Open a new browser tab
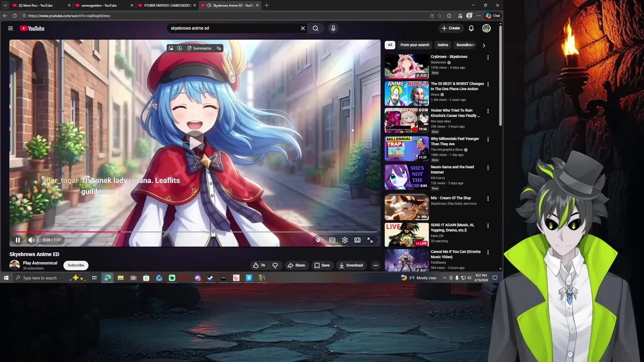The width and height of the screenshot is (644, 362). click(x=267, y=5)
